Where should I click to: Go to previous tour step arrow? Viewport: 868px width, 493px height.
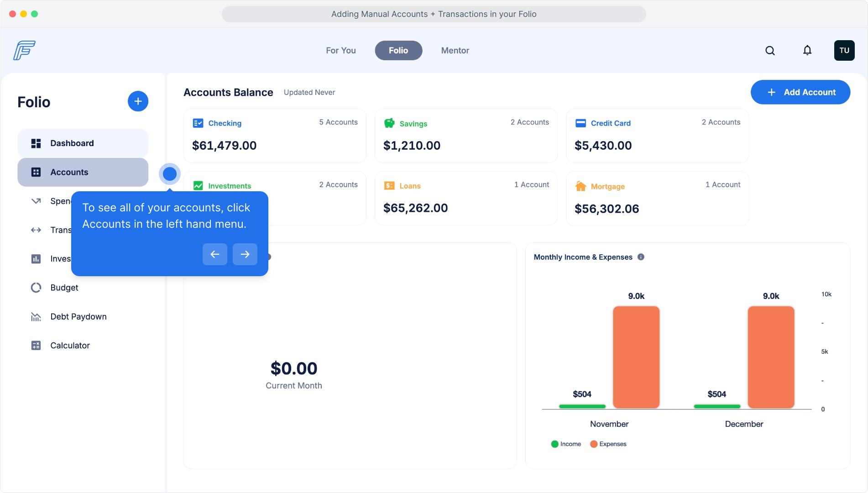coord(215,254)
